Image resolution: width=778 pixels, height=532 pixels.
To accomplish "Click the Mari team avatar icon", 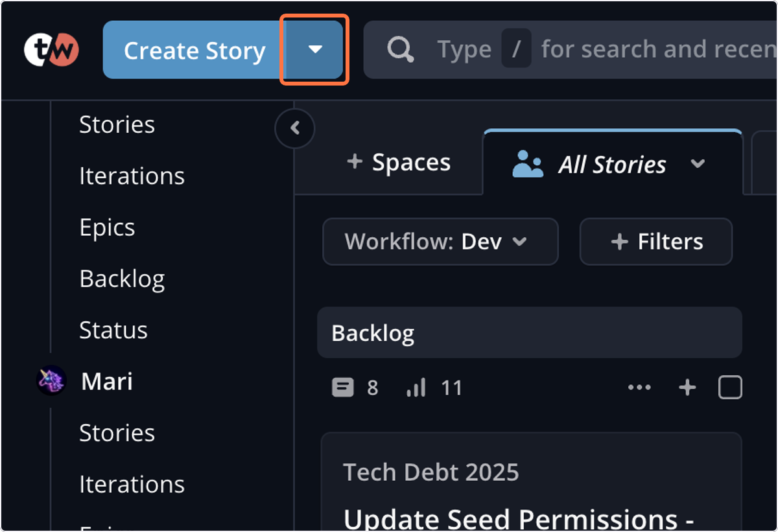I will click(x=51, y=381).
